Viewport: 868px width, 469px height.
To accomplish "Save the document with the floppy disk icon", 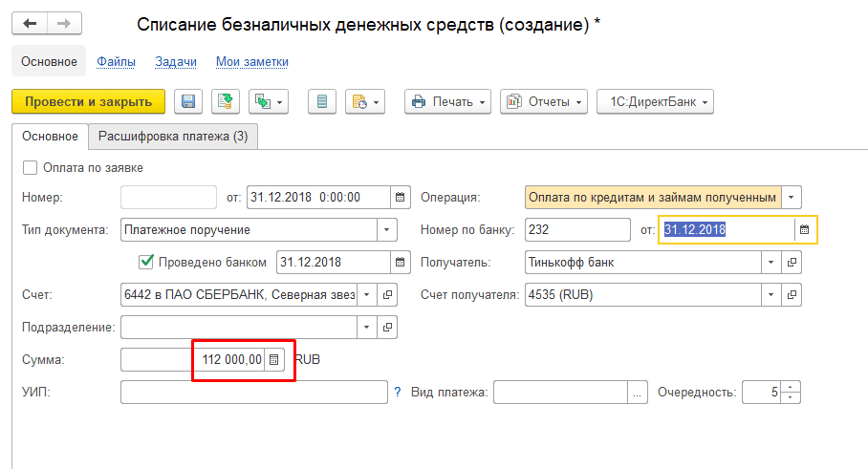I will (x=188, y=102).
